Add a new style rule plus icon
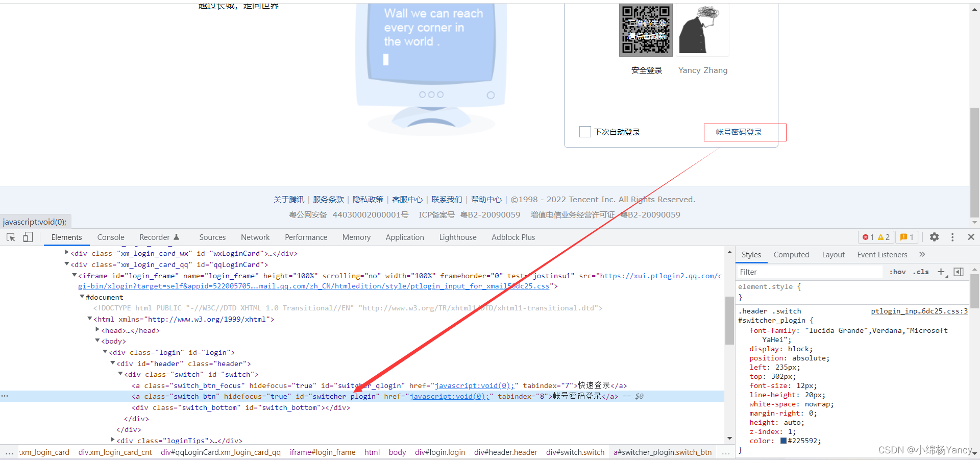Screen dimensions: 980x460 (x=941, y=272)
